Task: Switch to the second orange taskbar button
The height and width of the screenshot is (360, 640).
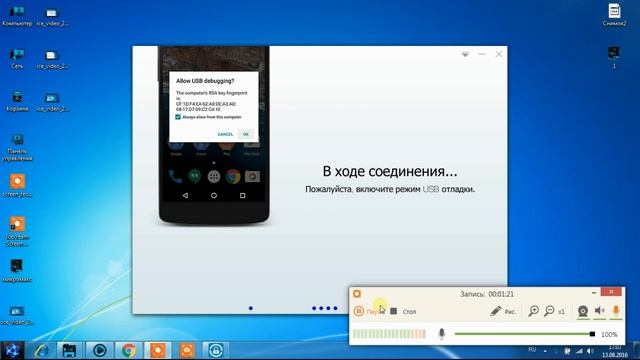Action: pos(187,350)
